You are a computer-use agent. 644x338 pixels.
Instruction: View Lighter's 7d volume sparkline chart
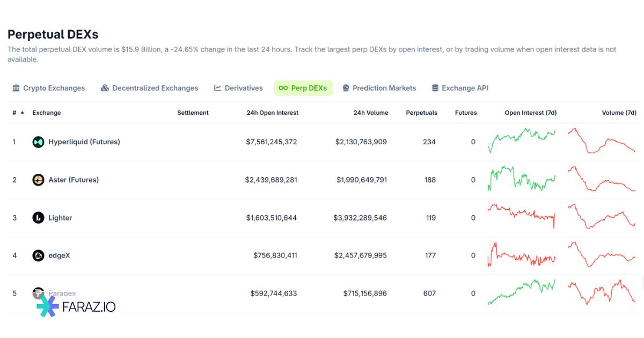click(601, 217)
